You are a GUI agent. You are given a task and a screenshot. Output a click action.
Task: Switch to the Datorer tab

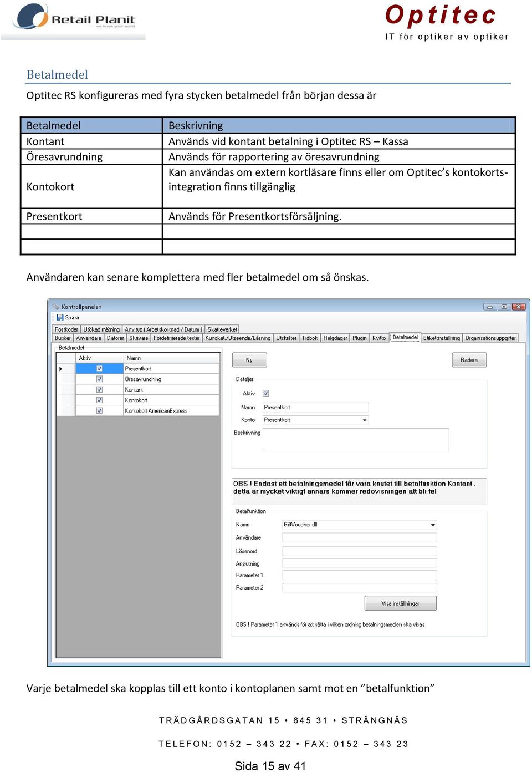[115, 338]
